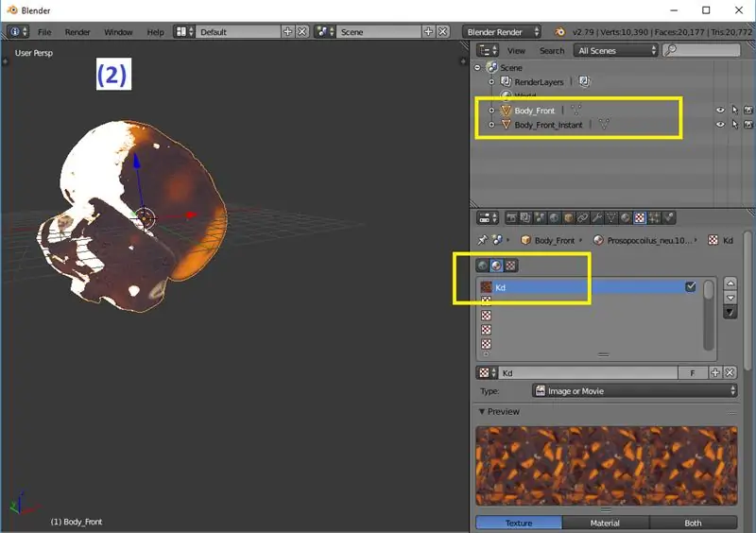Show world textures in texture context
This screenshot has height=533, width=756.
483,266
